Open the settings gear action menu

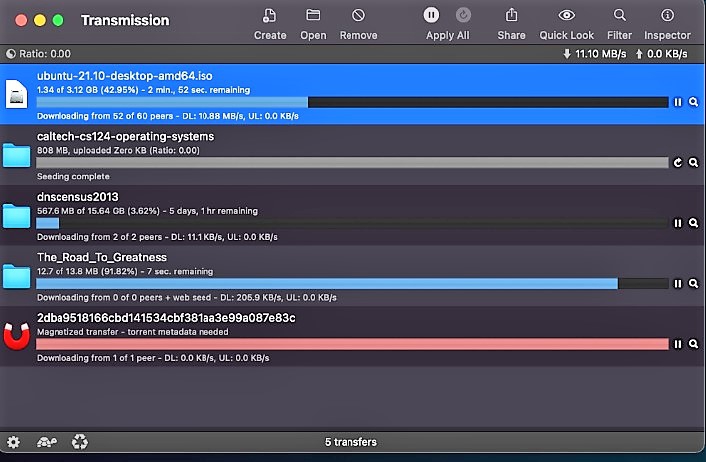[x=13, y=442]
